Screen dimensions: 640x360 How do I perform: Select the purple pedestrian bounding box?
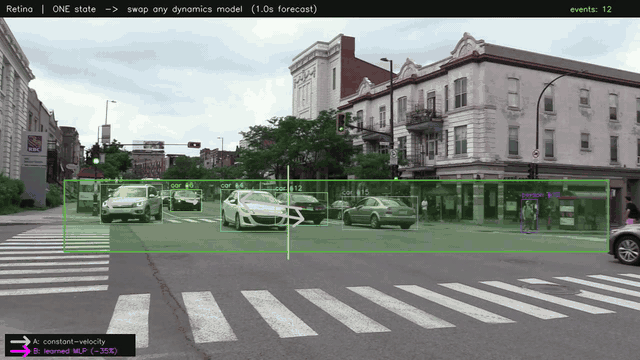tap(529, 216)
